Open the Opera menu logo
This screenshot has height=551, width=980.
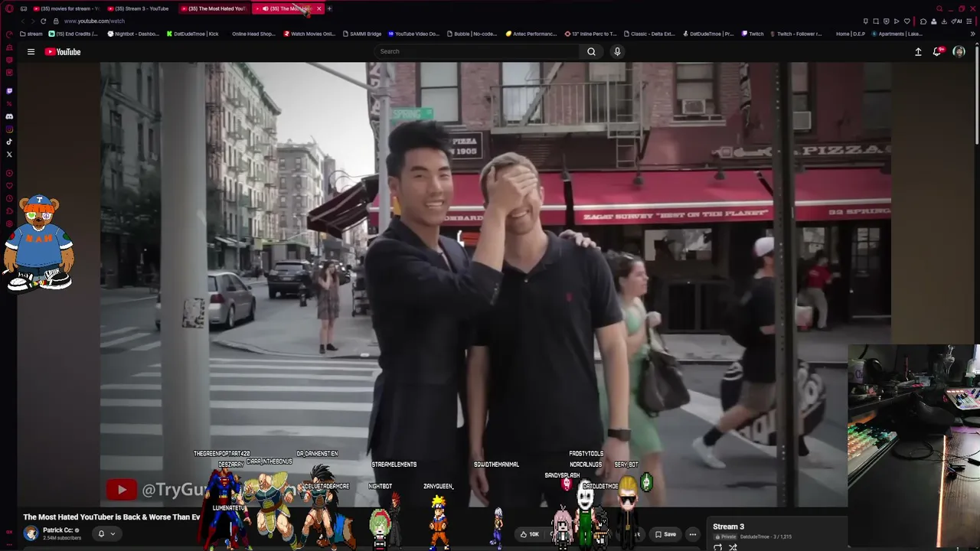9,8
